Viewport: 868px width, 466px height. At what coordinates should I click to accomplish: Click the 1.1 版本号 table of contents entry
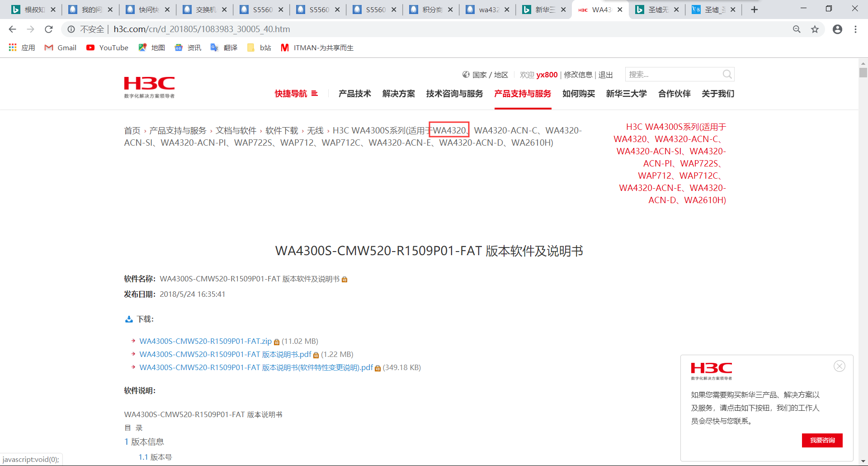pos(155,457)
